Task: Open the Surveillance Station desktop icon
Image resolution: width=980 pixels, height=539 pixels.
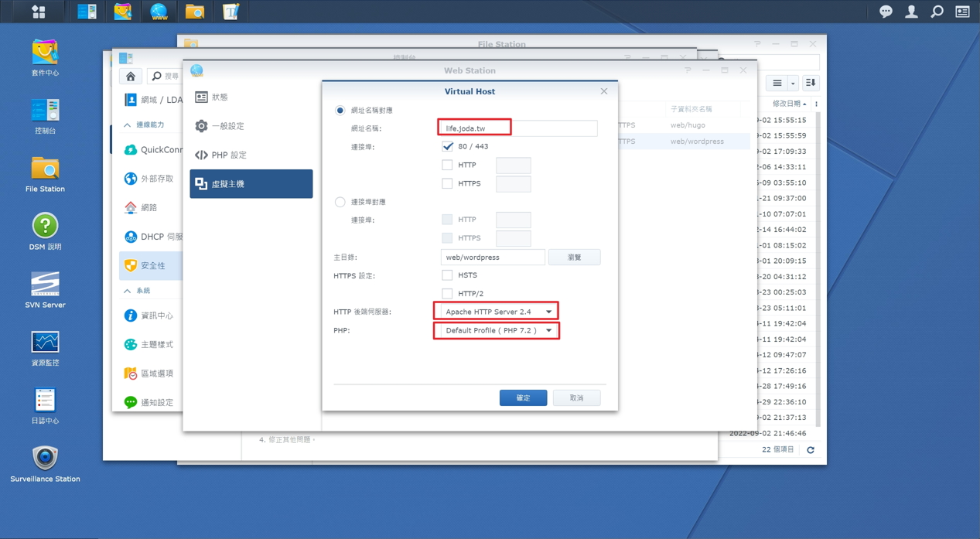Action: pos(45,464)
